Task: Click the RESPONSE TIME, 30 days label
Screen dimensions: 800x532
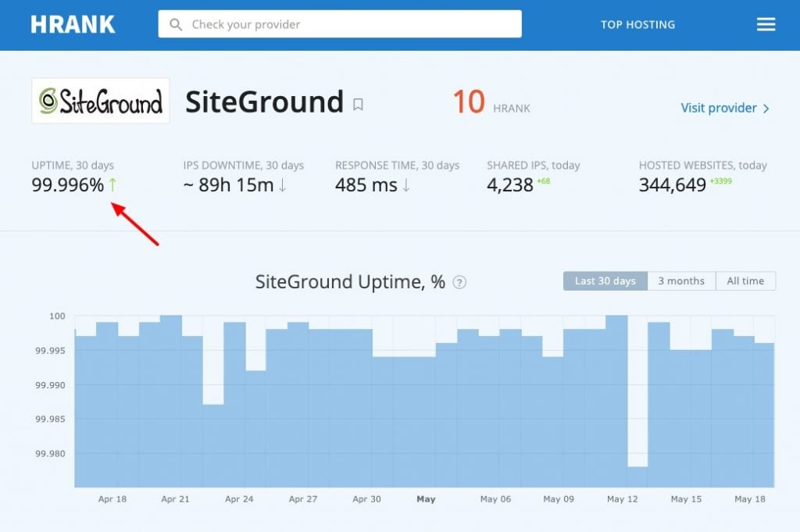Action: pos(398,166)
